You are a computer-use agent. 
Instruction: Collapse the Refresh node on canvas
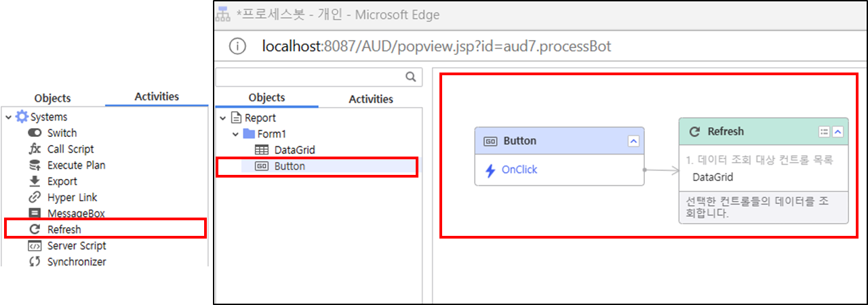pyautogui.click(x=838, y=132)
